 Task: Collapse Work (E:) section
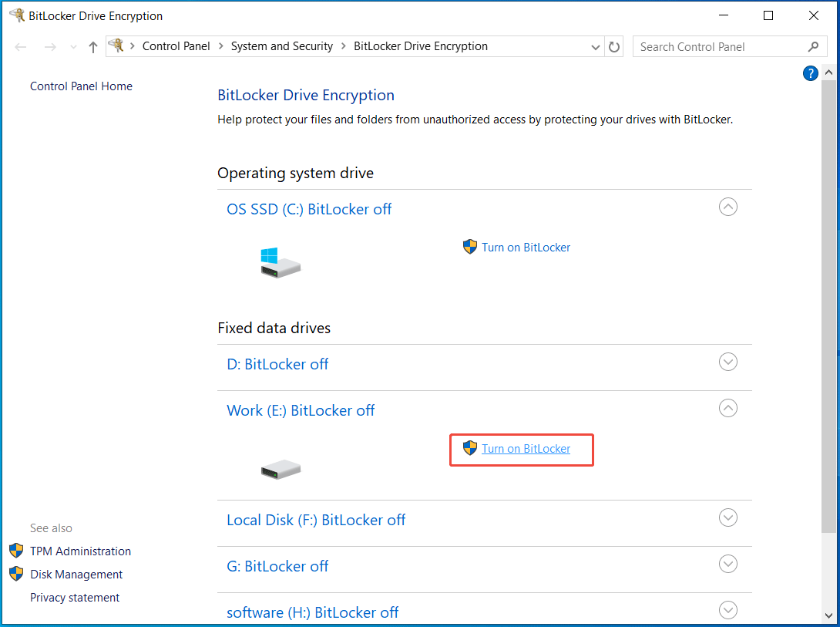(x=728, y=408)
